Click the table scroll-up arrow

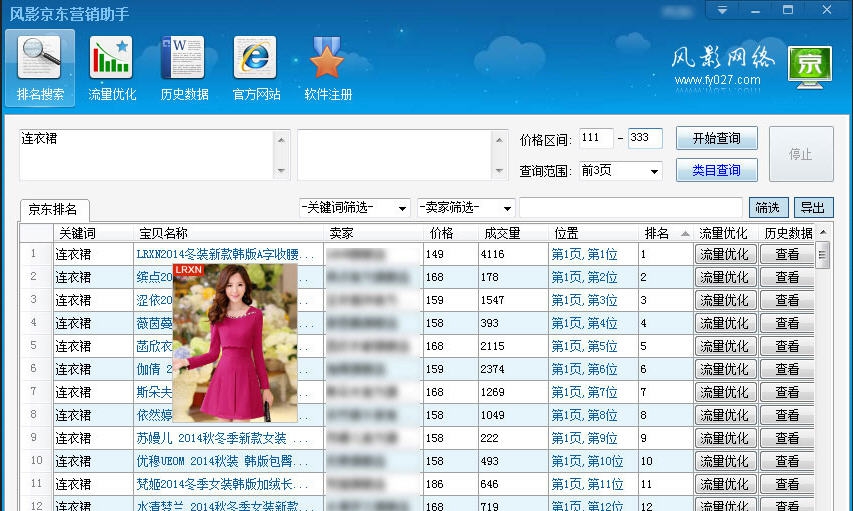pyautogui.click(x=823, y=232)
